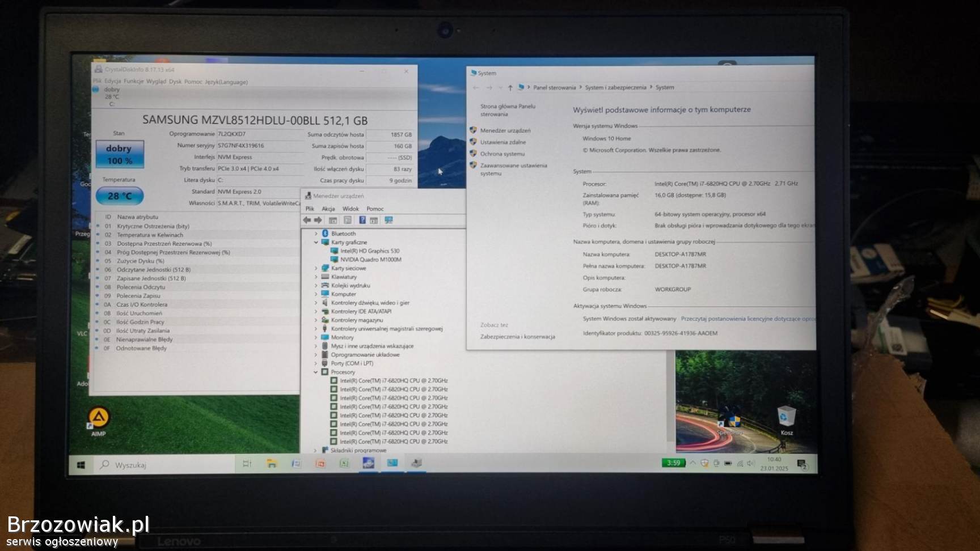Viewport: 980px width, 551px height.
Task: Click the Windows Start button
Action: [81, 465]
